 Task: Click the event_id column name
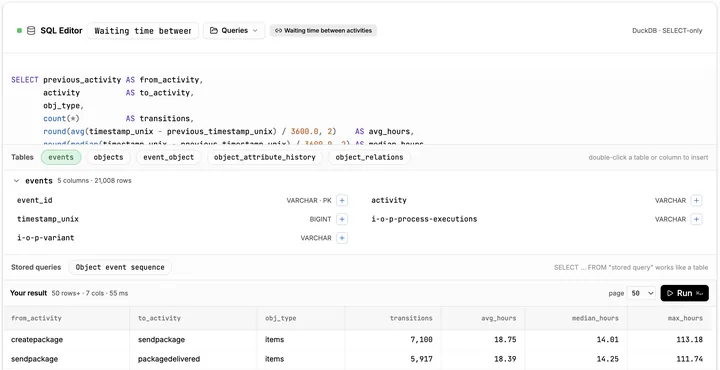point(35,201)
